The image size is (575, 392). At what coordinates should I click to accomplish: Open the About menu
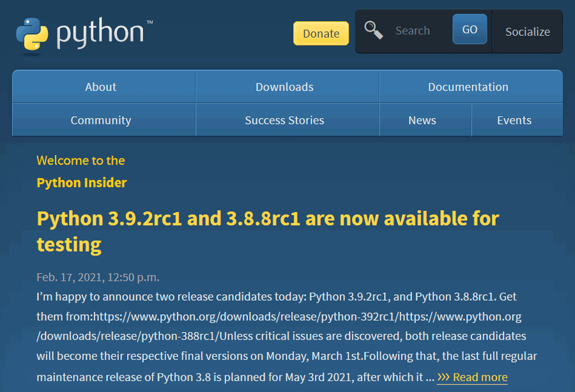coord(102,87)
